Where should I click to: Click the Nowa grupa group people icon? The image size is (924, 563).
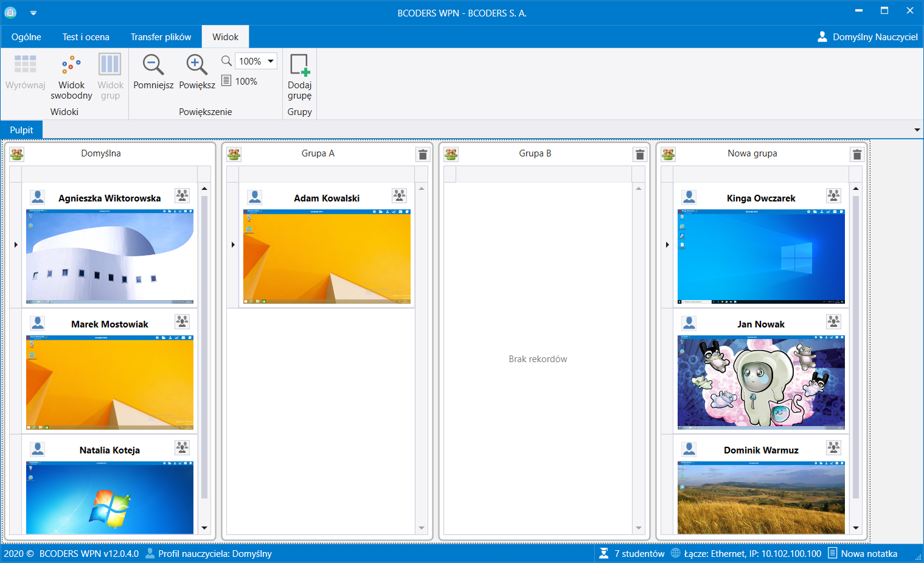669,154
